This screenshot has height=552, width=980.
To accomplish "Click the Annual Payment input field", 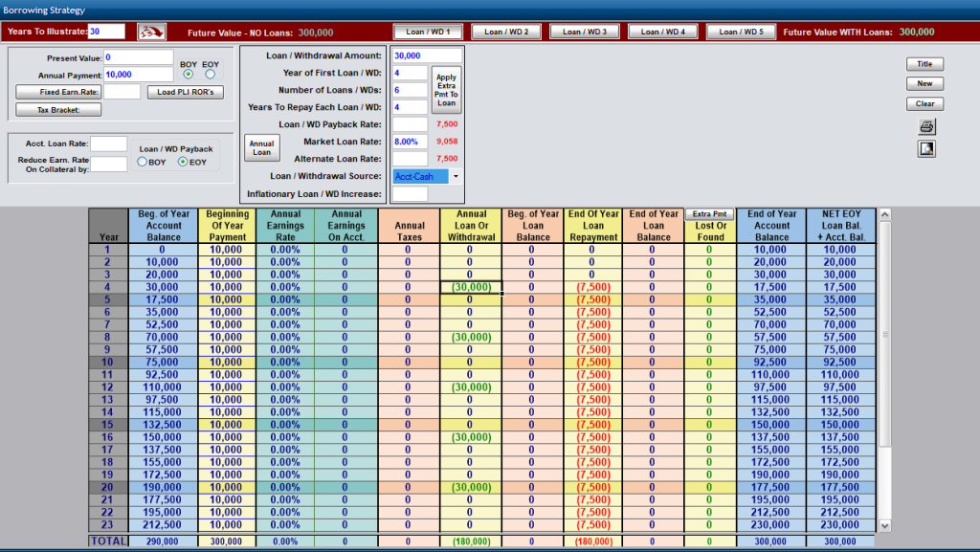I will [138, 75].
